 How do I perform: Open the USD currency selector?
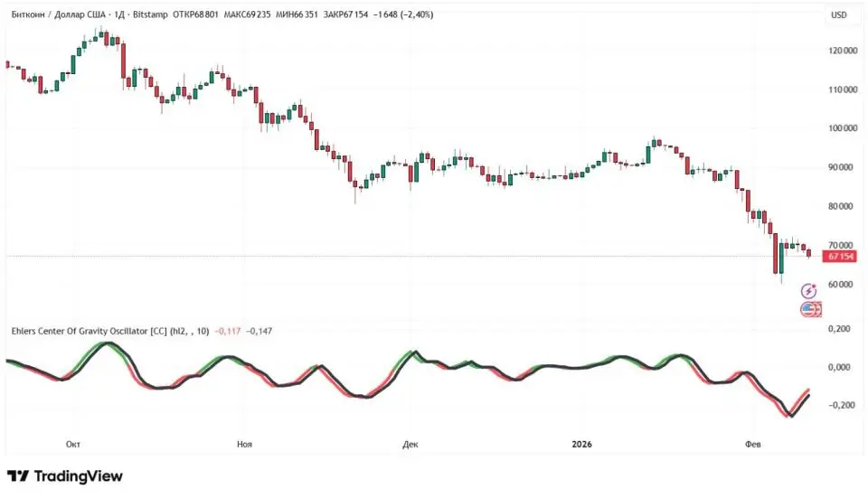tap(838, 14)
